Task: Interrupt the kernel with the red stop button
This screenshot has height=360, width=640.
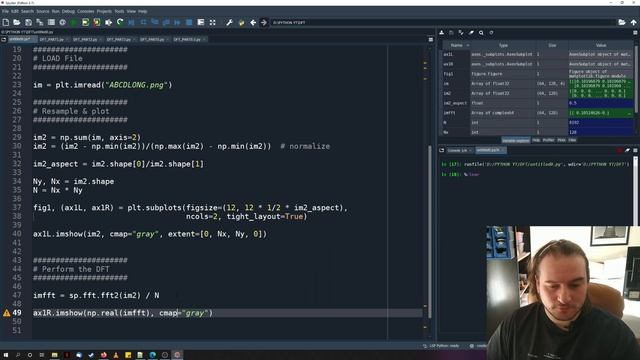Action: [620, 150]
